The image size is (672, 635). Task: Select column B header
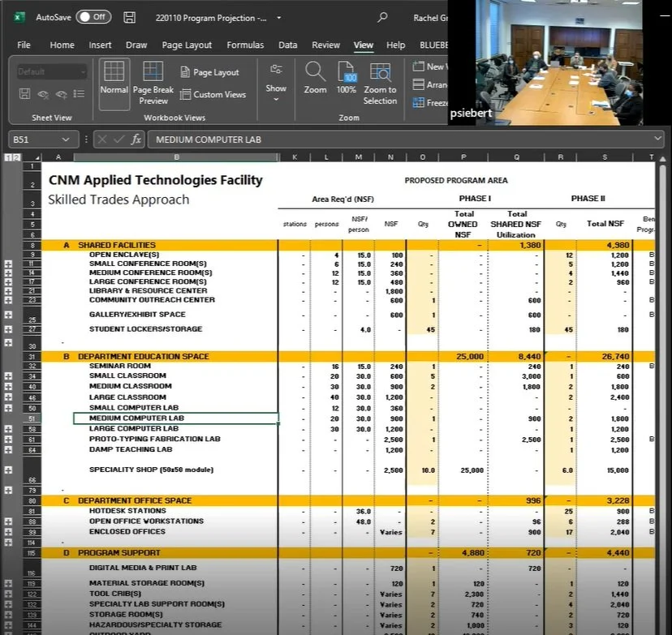(176, 157)
